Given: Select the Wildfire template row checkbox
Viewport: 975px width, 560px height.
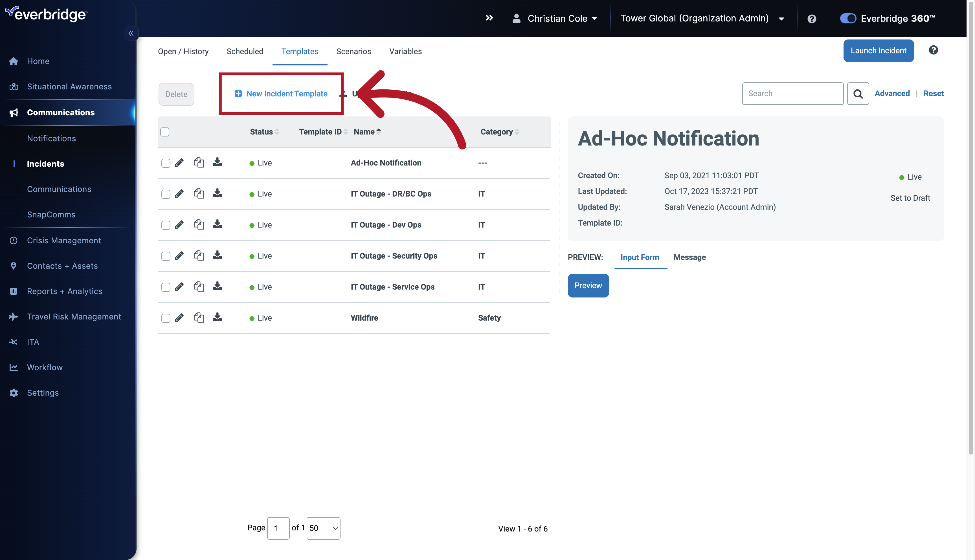Looking at the screenshot, I should pos(165,318).
